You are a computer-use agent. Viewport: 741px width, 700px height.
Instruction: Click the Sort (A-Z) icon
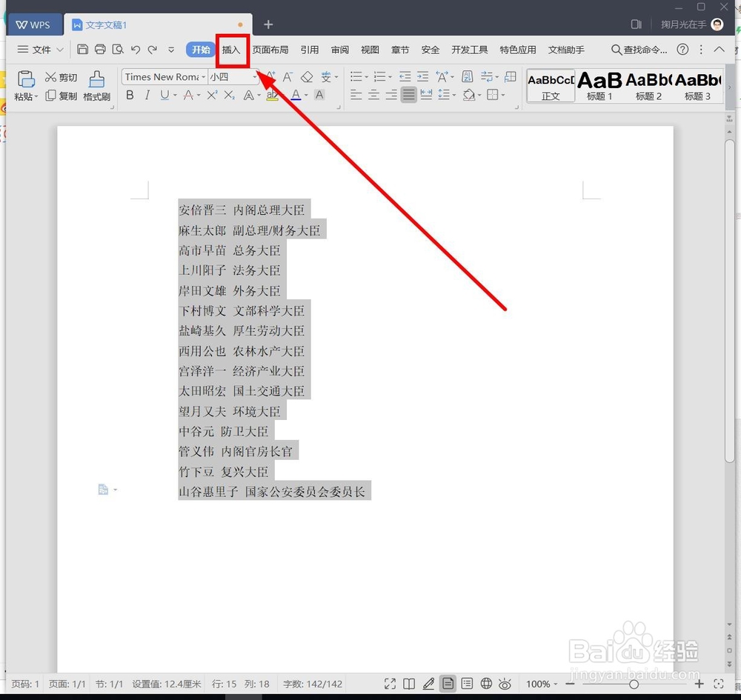click(468, 76)
